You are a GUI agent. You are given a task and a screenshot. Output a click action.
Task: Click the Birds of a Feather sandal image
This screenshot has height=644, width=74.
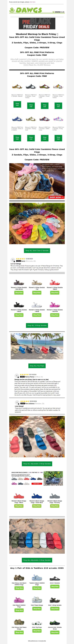coord(17,119)
